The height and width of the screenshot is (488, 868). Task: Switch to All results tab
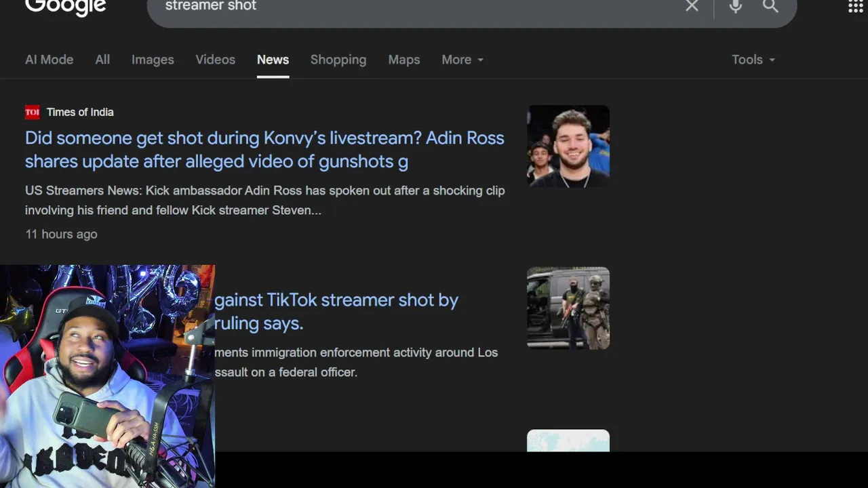tap(102, 60)
